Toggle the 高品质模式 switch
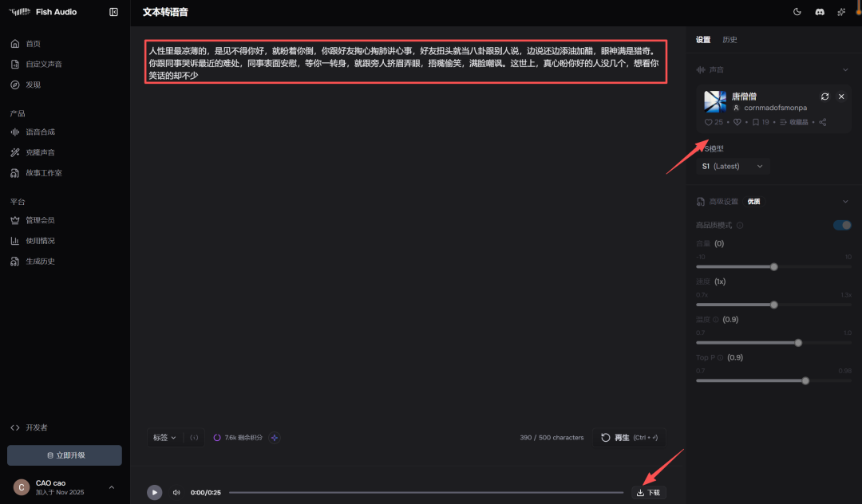This screenshot has height=504, width=862. point(842,226)
